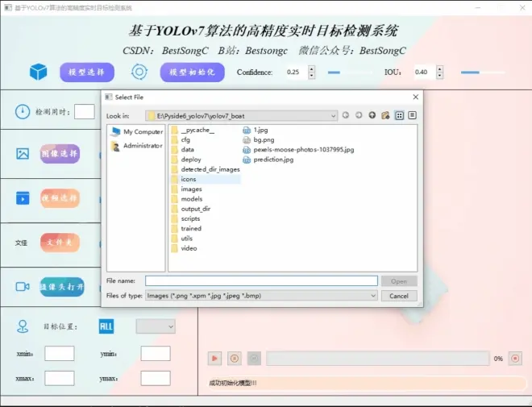The height and width of the screenshot is (407, 532).
Task: Select the prediction.jpg file
Action: (x=273, y=160)
